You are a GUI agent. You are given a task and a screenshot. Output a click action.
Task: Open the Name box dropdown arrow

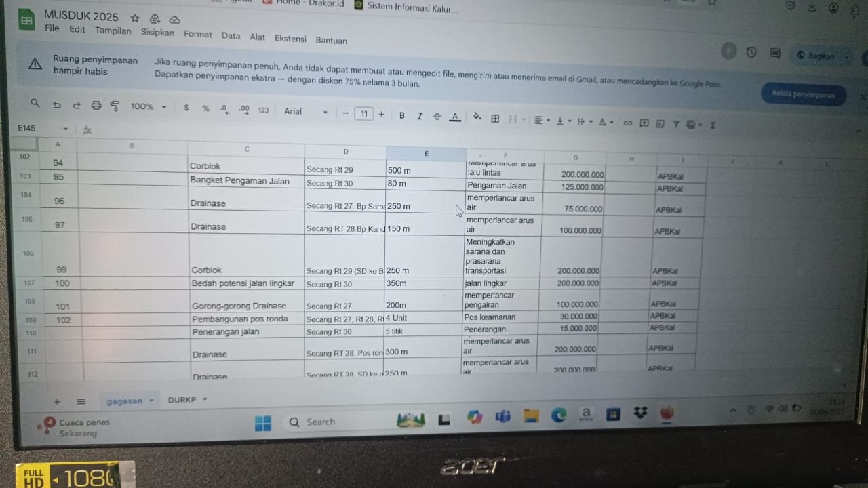point(66,129)
